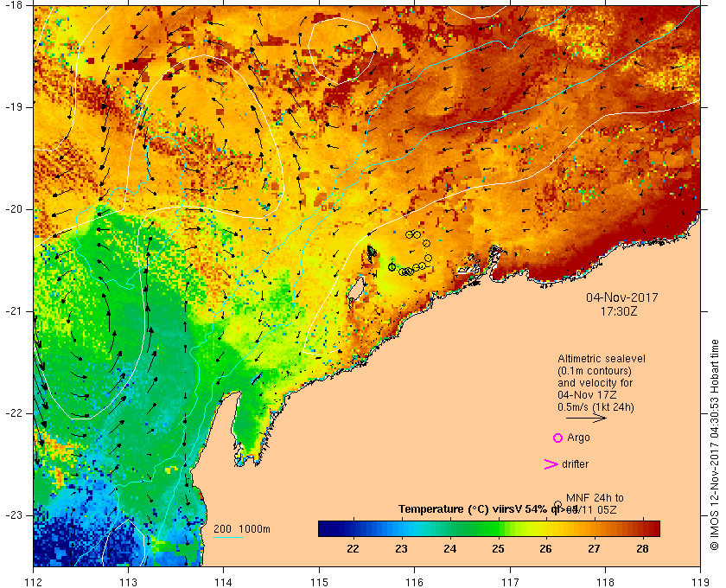The image size is (726, 588).
Task: Click the colorbar tick label 23
Action: [401, 549]
